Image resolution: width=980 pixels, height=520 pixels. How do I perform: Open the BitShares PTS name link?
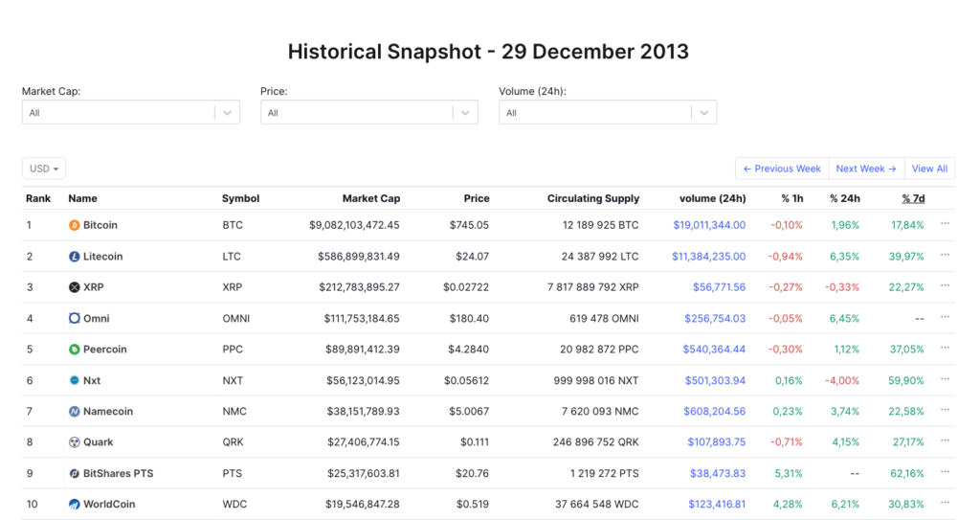[118, 474]
